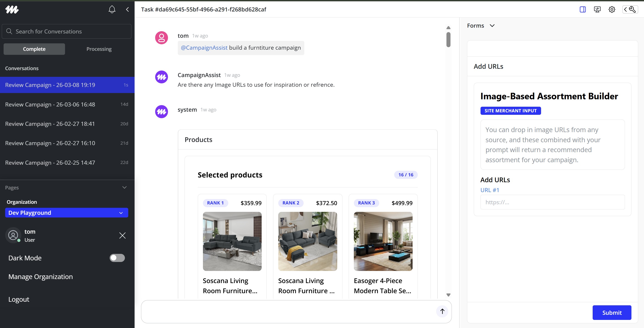Click the https:// URL input field

tap(552, 202)
